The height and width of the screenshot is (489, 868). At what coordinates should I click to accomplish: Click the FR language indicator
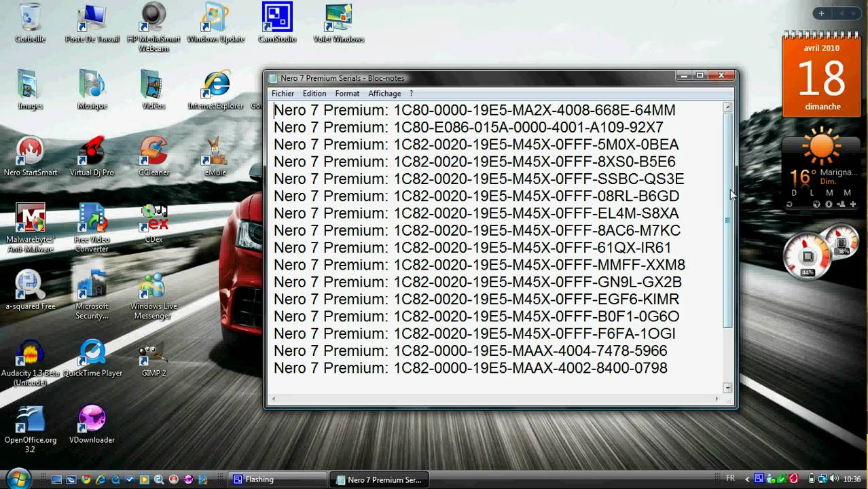point(730,479)
